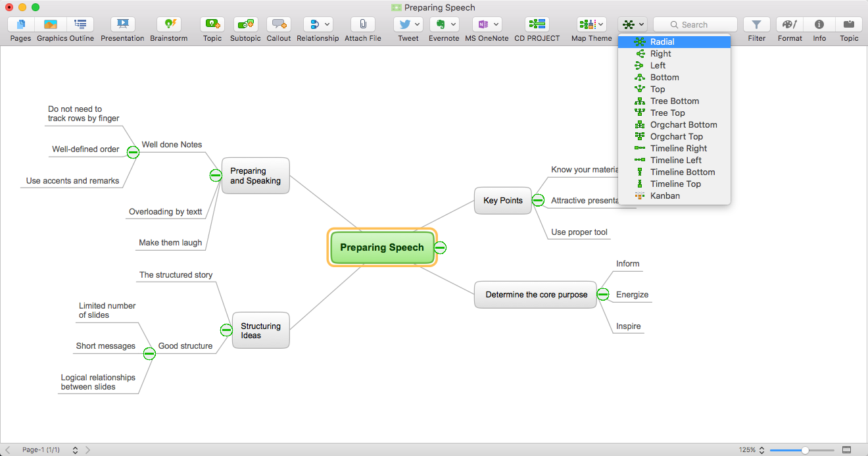Go to next page arrow

click(x=88, y=450)
